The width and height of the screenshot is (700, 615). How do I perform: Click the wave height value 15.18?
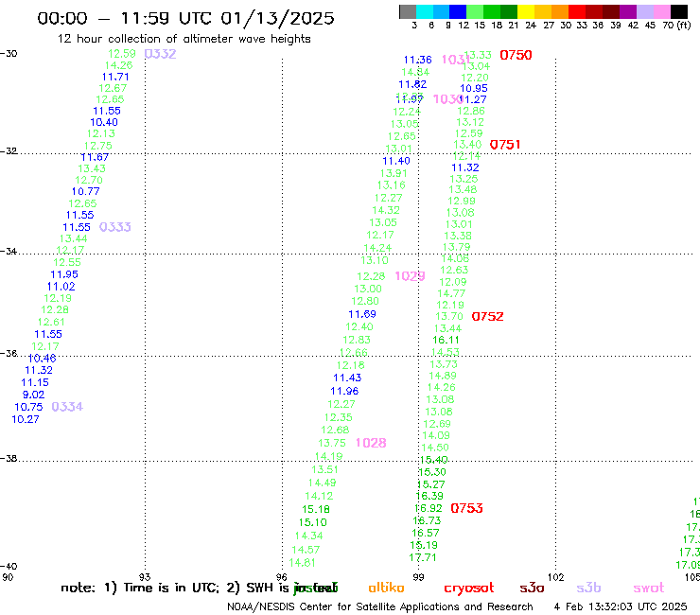(x=316, y=509)
